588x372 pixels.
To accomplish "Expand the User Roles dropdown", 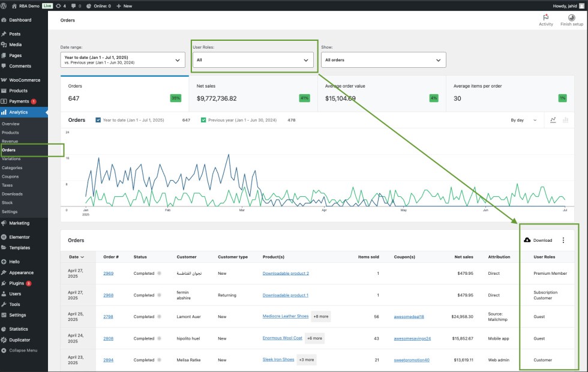I will click(x=253, y=60).
